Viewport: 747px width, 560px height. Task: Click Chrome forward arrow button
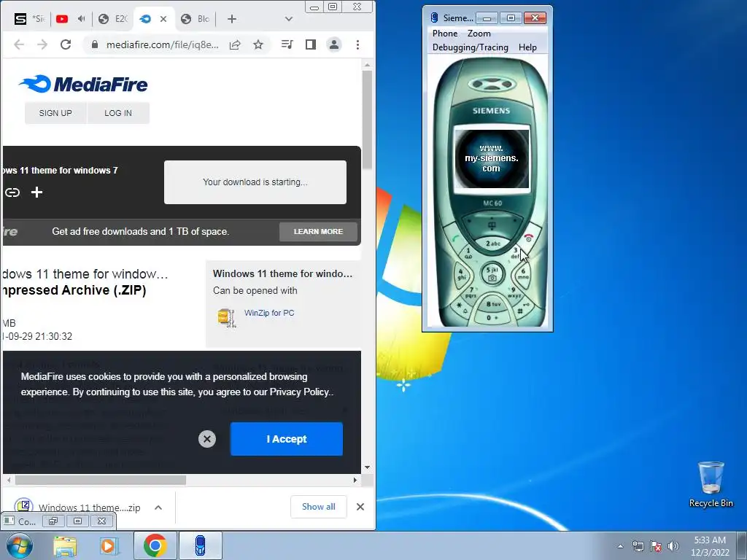(x=42, y=44)
